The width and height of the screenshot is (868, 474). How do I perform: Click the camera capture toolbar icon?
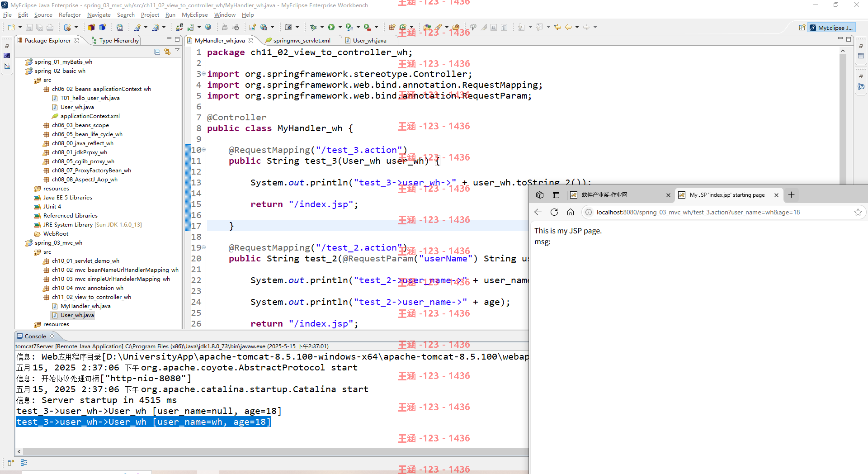[x=288, y=27]
